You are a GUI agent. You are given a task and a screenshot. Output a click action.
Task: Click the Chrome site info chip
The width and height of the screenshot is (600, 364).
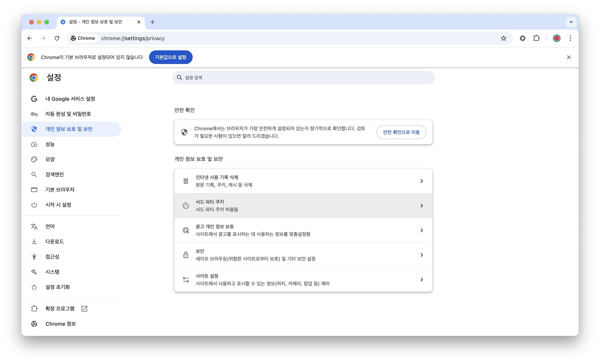83,38
